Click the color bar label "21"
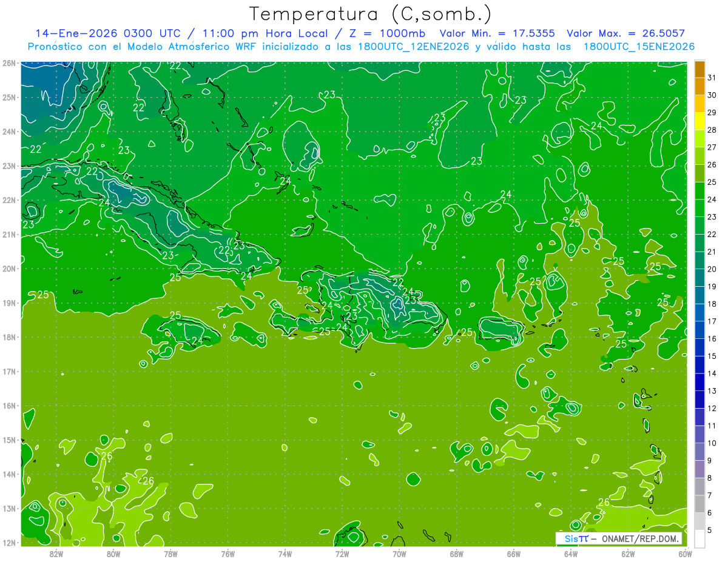 (712, 252)
